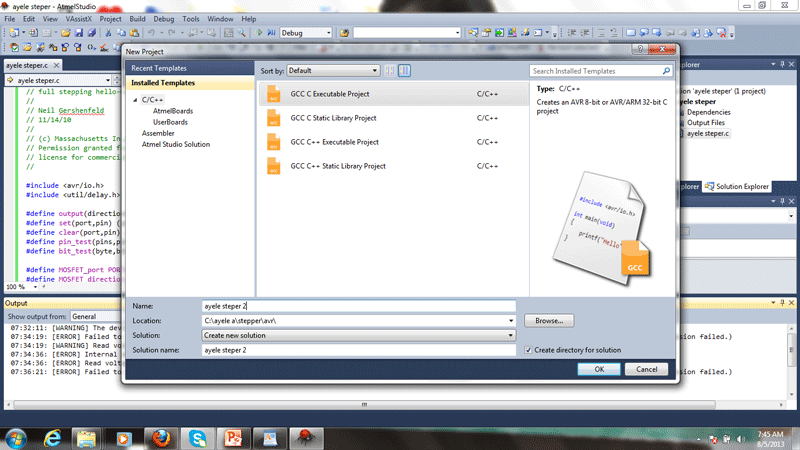The image size is (800, 450).
Task: Toggle Create directory for solution checkbox
Action: (x=528, y=350)
